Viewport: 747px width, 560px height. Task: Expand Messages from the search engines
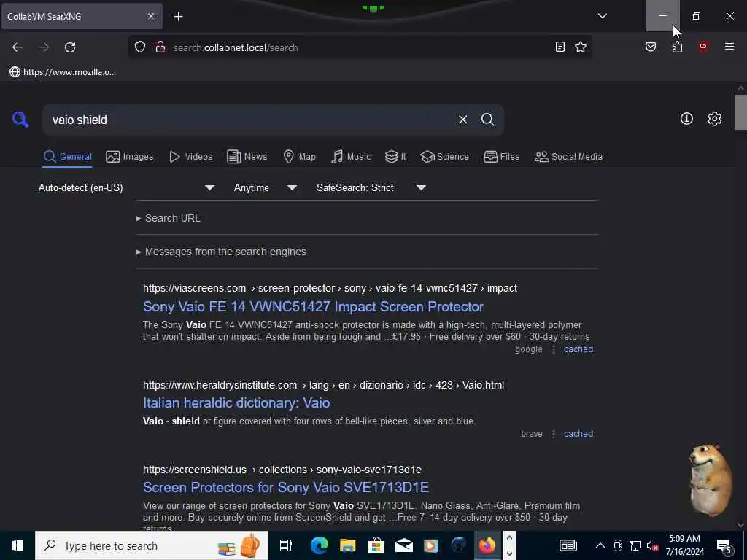(x=221, y=252)
